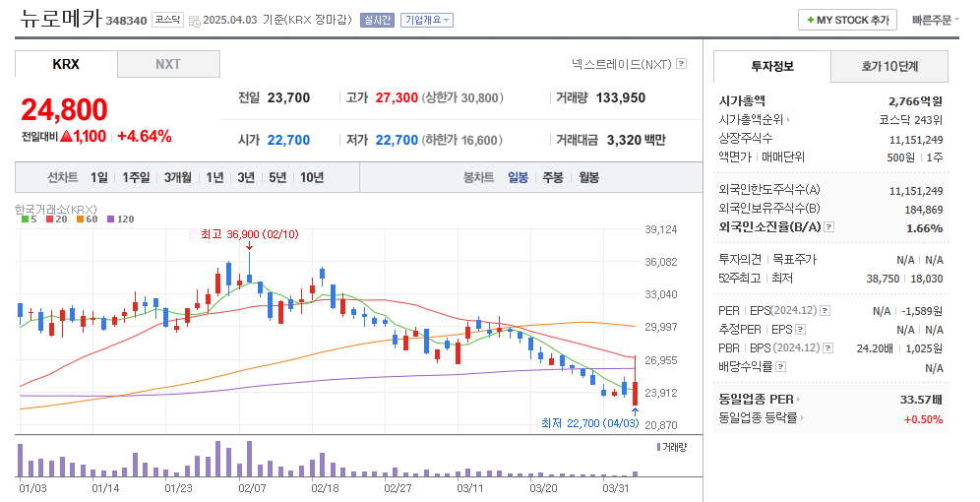980x502 pixels.
Task: Show the 5년 line chart
Action: 276,177
